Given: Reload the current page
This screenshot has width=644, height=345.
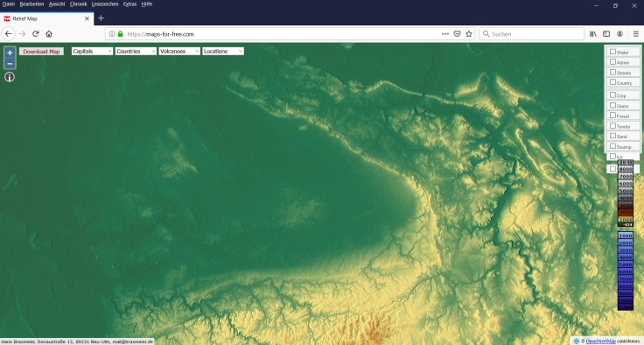Looking at the screenshot, I should pyautogui.click(x=36, y=34).
